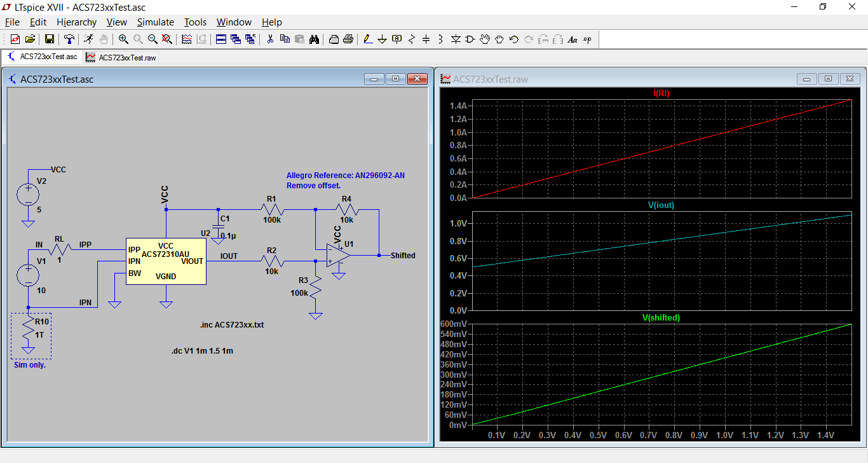Select the Resistor component tool
The image size is (868, 463).
click(x=412, y=39)
